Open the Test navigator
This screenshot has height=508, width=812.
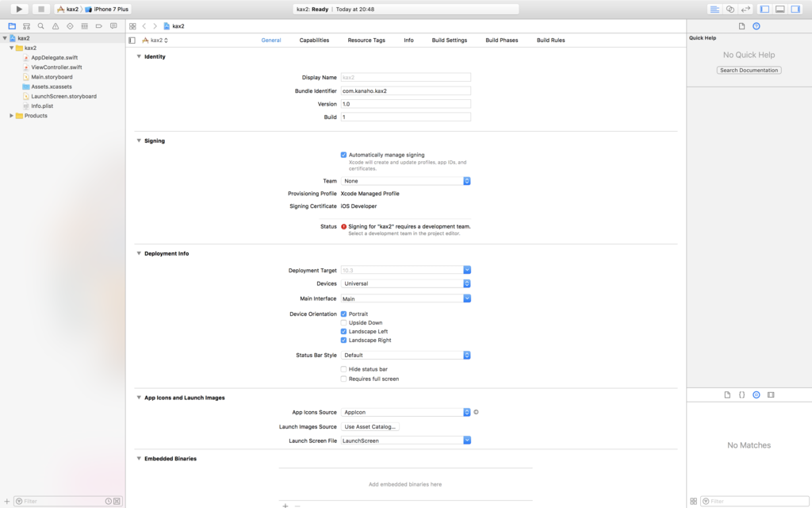70,26
